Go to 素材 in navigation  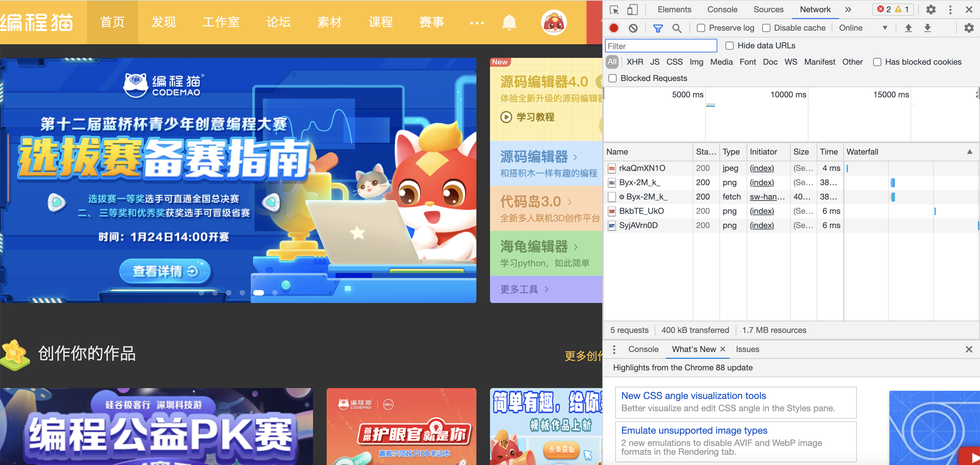(330, 22)
